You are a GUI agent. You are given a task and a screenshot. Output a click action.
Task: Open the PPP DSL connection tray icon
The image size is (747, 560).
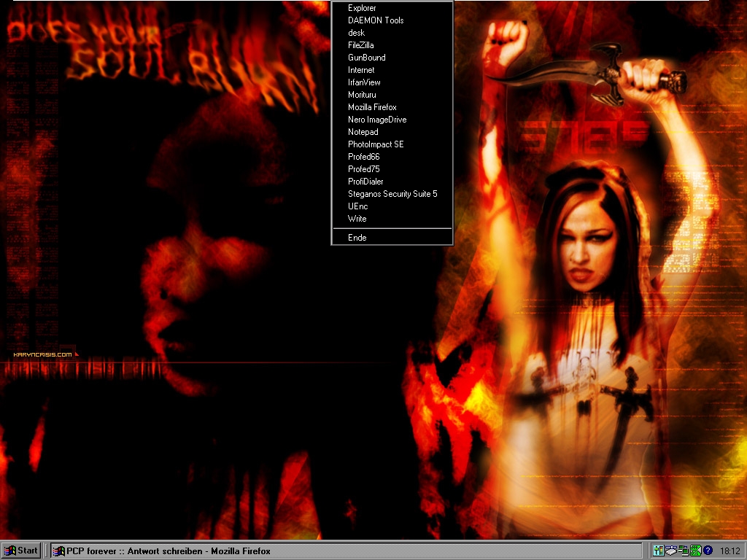tap(695, 551)
